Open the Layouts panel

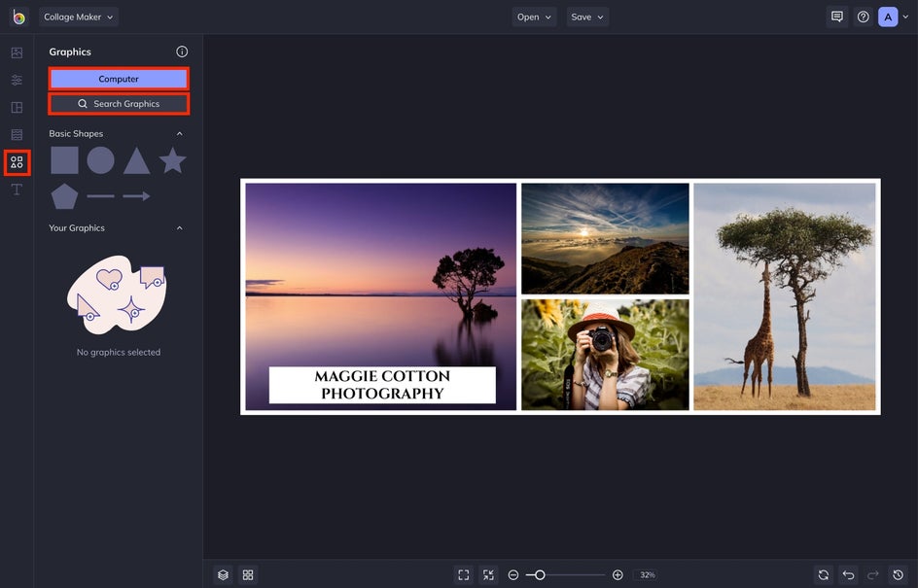click(x=16, y=107)
